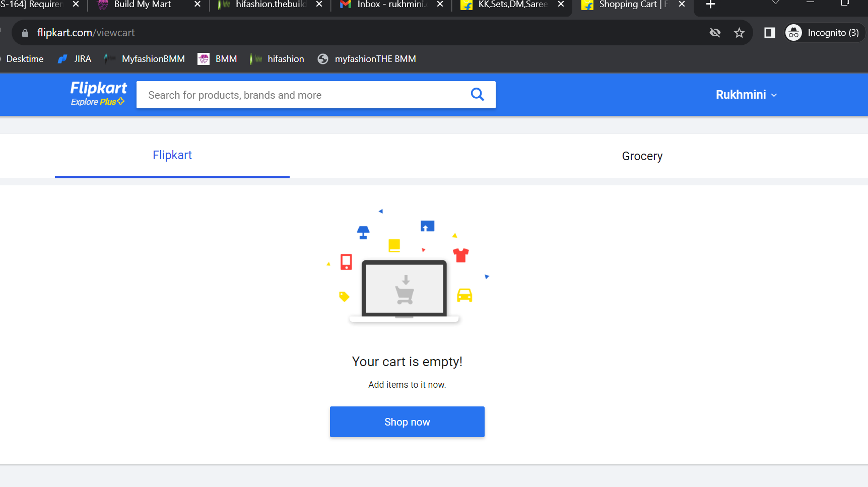The height and width of the screenshot is (487, 868).
Task: Click the Flipkart logo
Action: click(x=99, y=88)
